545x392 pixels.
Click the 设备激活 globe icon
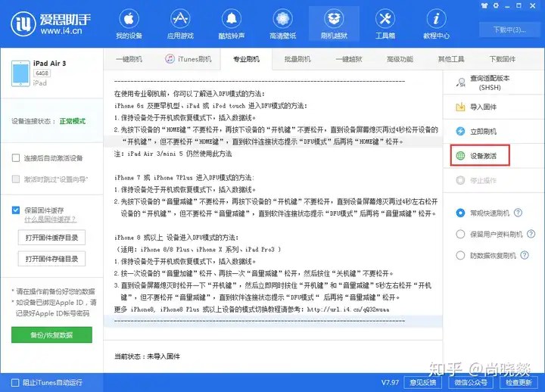tap(460, 156)
